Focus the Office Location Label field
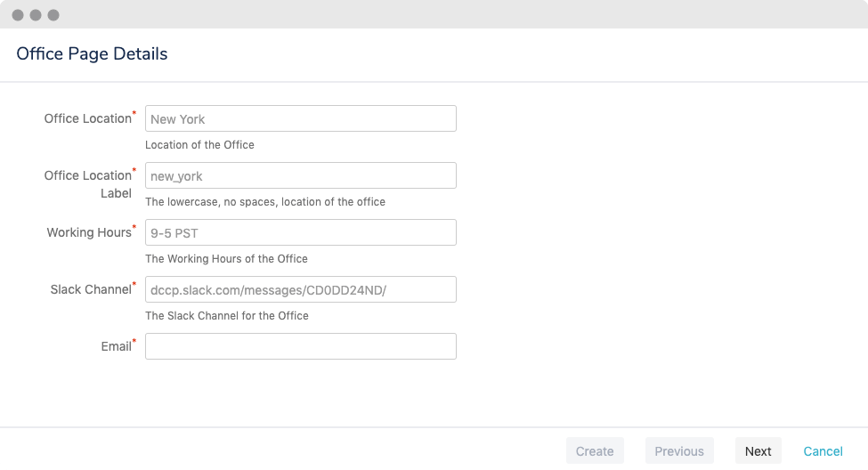Image resolution: width=868 pixels, height=470 pixels. [x=301, y=175]
